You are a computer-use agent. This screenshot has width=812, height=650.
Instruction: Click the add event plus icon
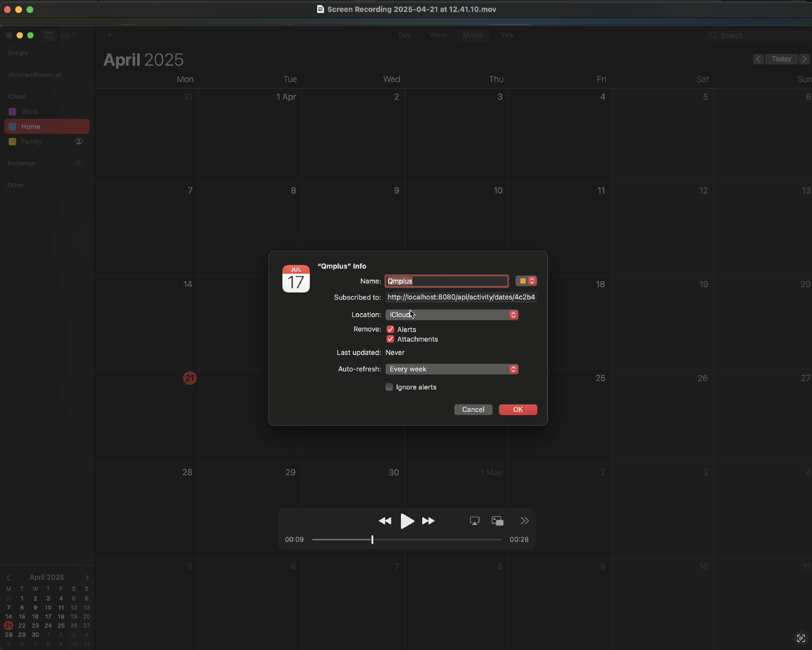pyautogui.click(x=110, y=35)
